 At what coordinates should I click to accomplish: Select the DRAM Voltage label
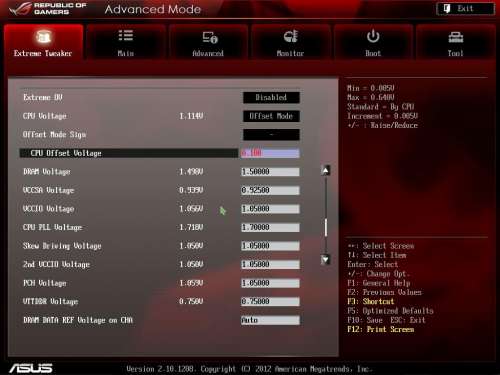click(47, 172)
